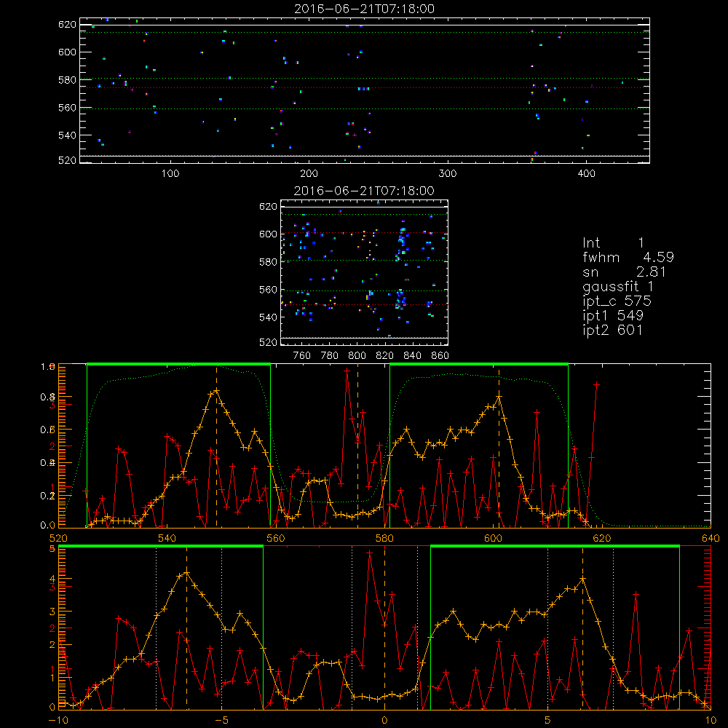Click the 640 x-axis label of third plot

(711, 538)
